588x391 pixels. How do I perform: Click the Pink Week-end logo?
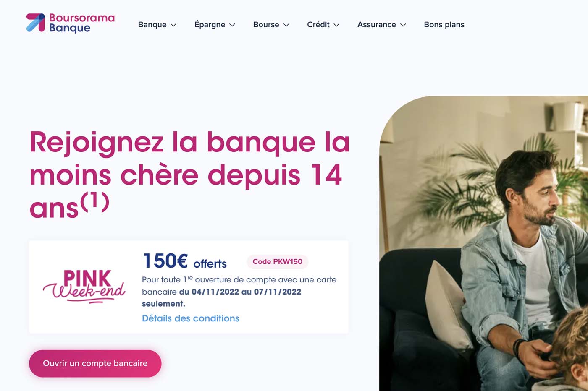[x=84, y=286]
